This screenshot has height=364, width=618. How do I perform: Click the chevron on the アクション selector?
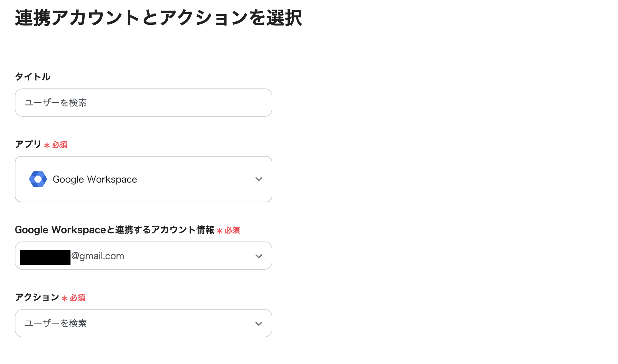tap(258, 323)
